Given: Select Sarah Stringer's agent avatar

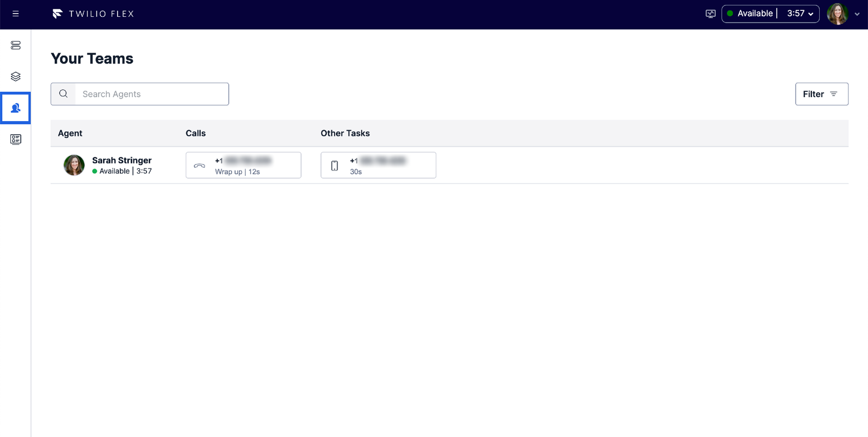Looking at the screenshot, I should [x=74, y=165].
